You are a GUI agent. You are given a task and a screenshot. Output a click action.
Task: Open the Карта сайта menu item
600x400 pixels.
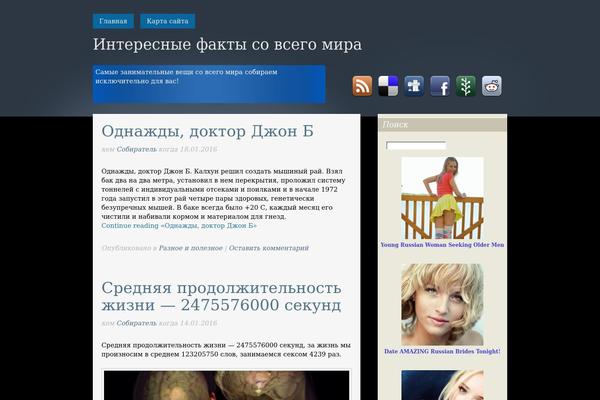tap(168, 21)
